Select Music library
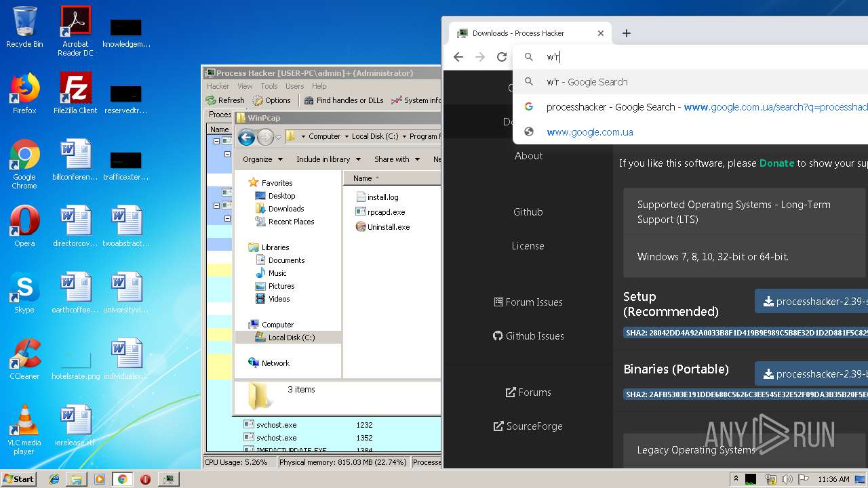 pyautogui.click(x=271, y=273)
